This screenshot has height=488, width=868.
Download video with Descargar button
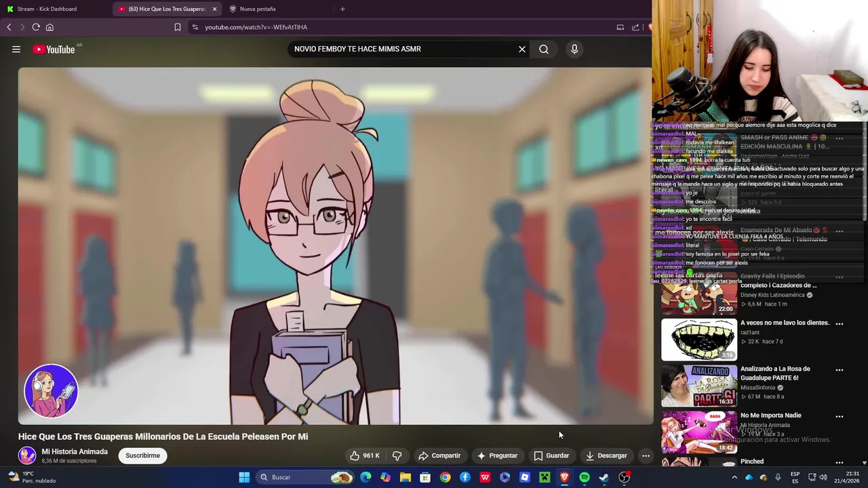point(606,455)
